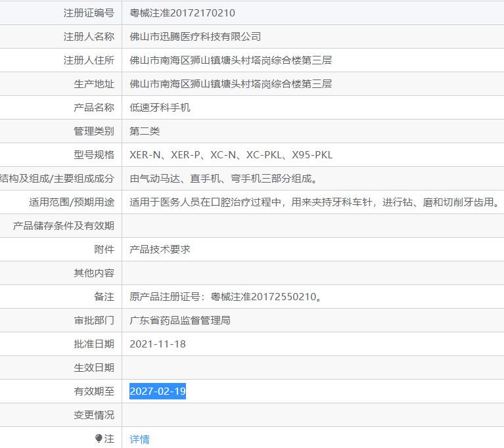Click the 备注 label
The image size is (504, 448).
click(x=104, y=297)
